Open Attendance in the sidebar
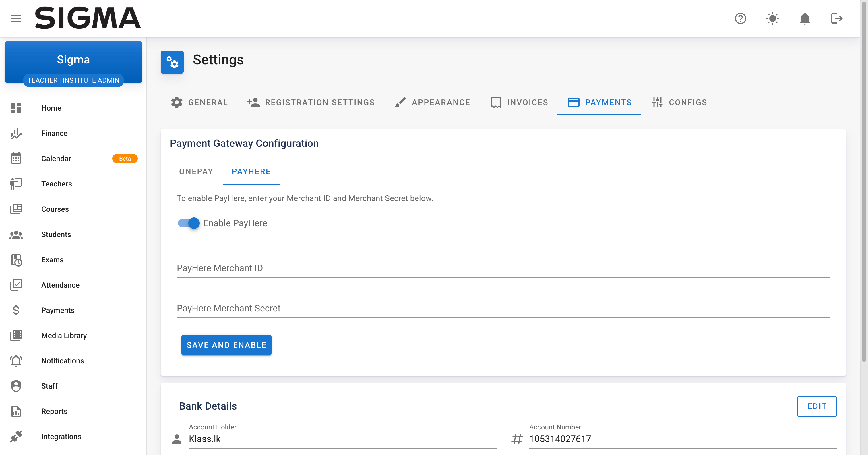 pyautogui.click(x=60, y=285)
